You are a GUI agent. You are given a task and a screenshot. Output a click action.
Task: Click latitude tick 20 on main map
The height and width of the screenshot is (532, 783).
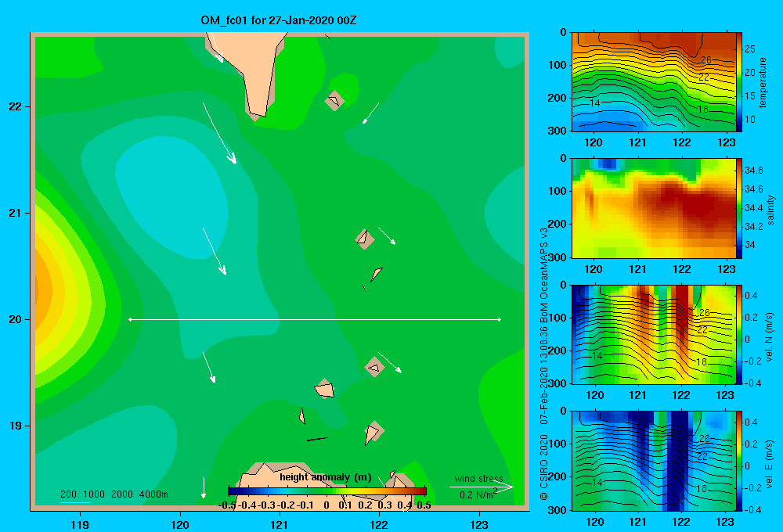pos(16,319)
